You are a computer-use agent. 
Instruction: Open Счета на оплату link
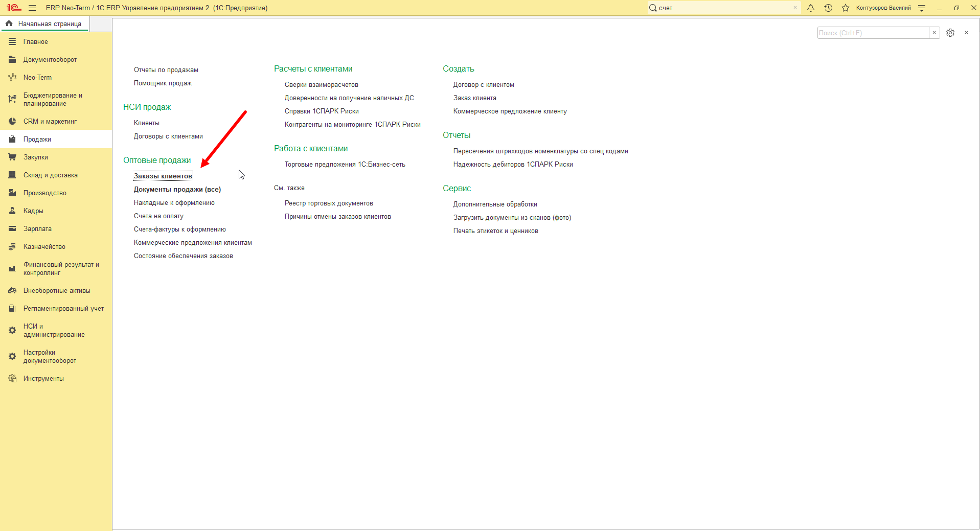pyautogui.click(x=158, y=216)
